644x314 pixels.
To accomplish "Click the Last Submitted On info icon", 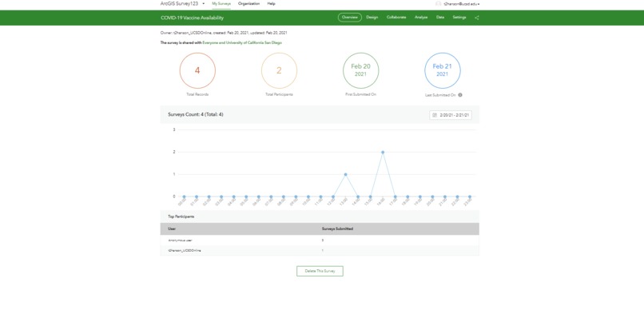I will tap(460, 95).
